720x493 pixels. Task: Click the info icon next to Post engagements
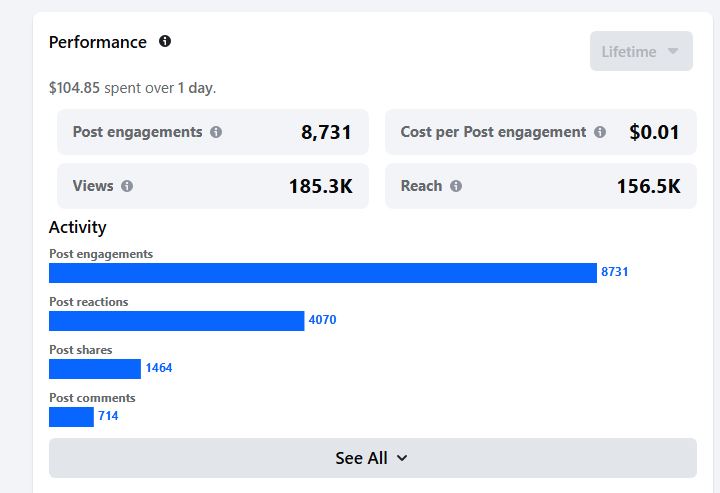[216, 132]
